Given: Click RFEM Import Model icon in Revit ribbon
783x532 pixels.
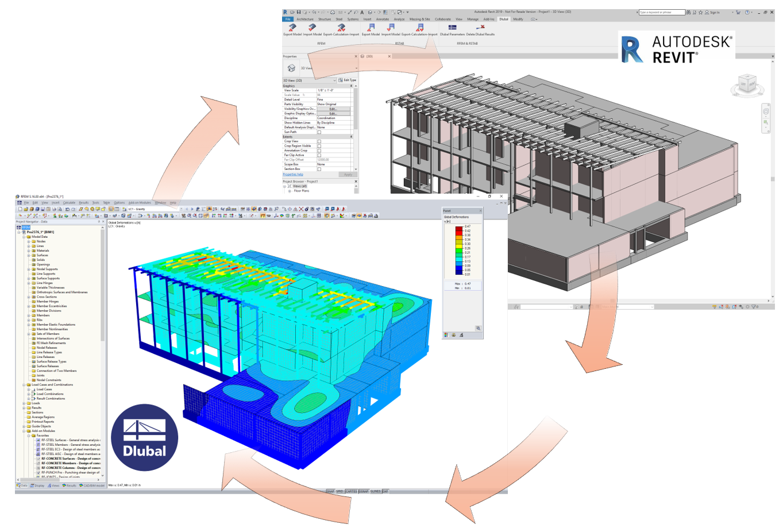Looking at the screenshot, I should point(312,27).
